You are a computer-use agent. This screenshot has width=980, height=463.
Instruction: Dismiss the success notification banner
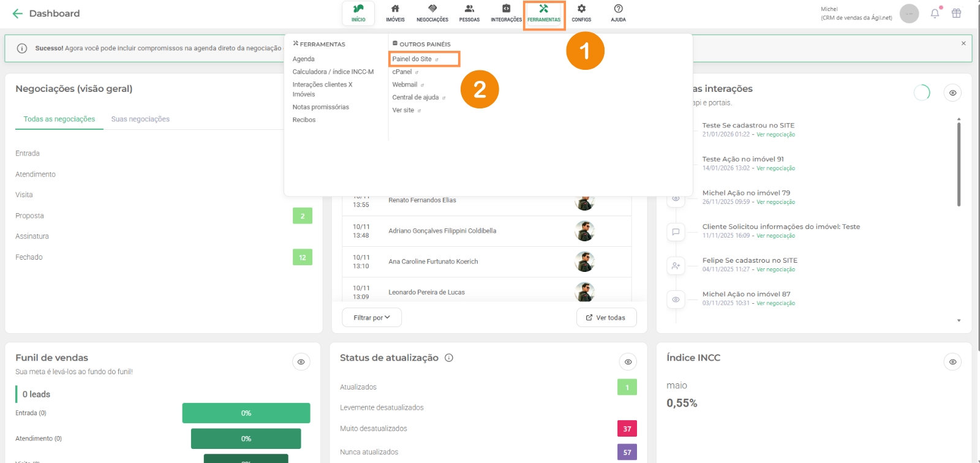963,43
